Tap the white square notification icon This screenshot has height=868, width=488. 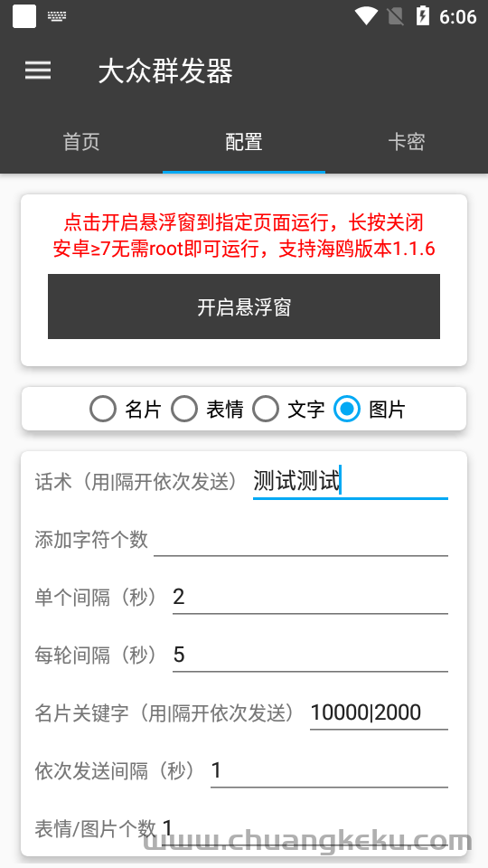pos(24,16)
